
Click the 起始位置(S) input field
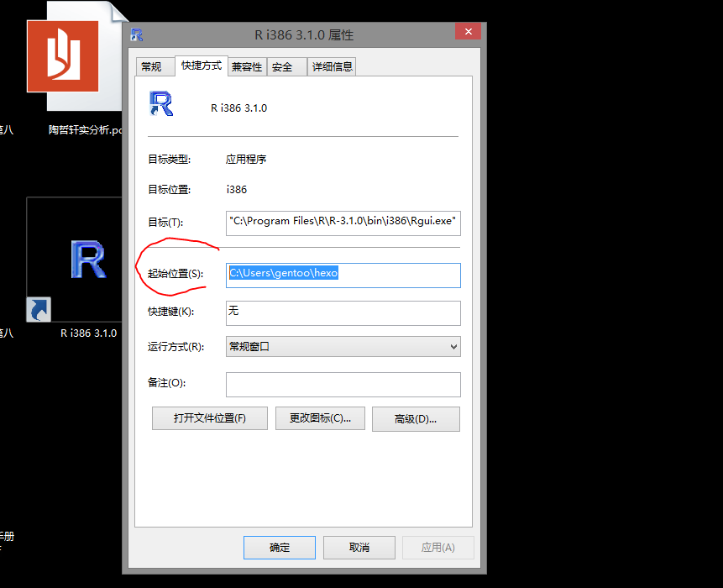(x=343, y=276)
